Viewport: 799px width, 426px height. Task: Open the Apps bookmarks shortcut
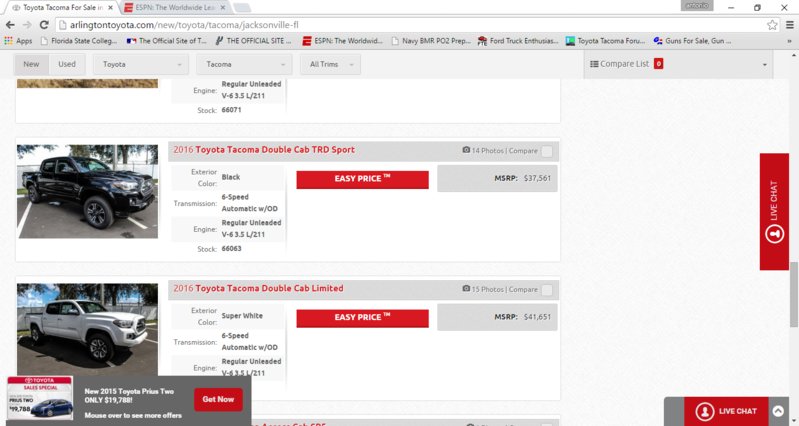tap(18, 41)
